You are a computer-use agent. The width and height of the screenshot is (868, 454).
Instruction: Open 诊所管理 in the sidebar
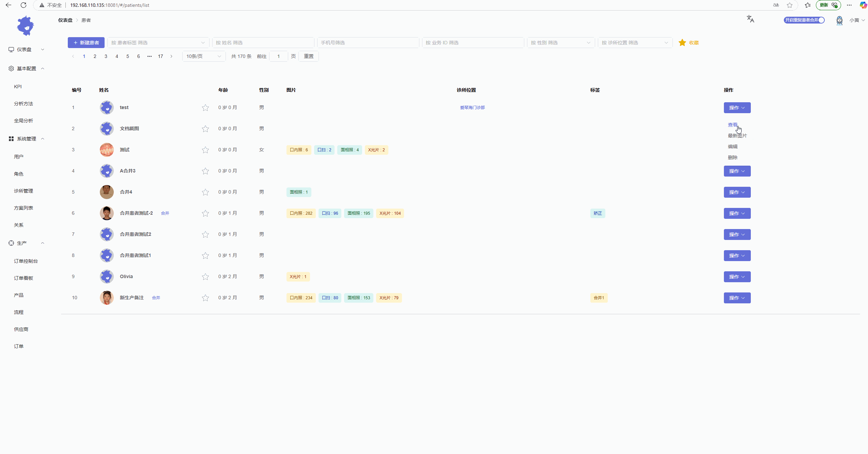24,191
